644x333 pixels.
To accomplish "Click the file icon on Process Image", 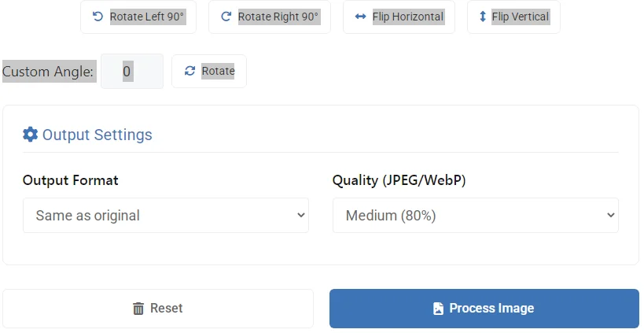I will [438, 309].
